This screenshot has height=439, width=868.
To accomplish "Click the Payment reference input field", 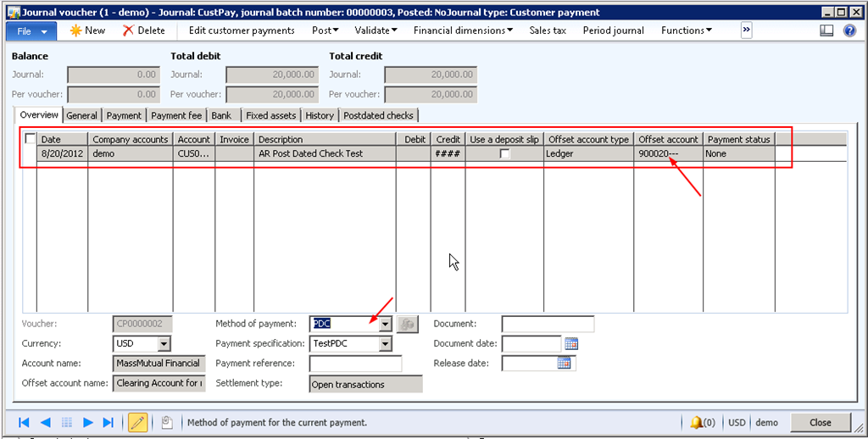I will (x=355, y=364).
